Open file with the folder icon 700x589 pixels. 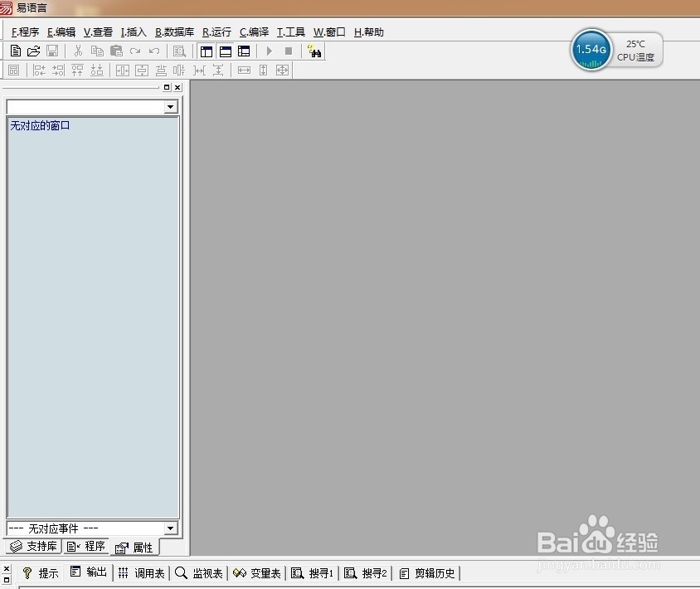coord(33,51)
